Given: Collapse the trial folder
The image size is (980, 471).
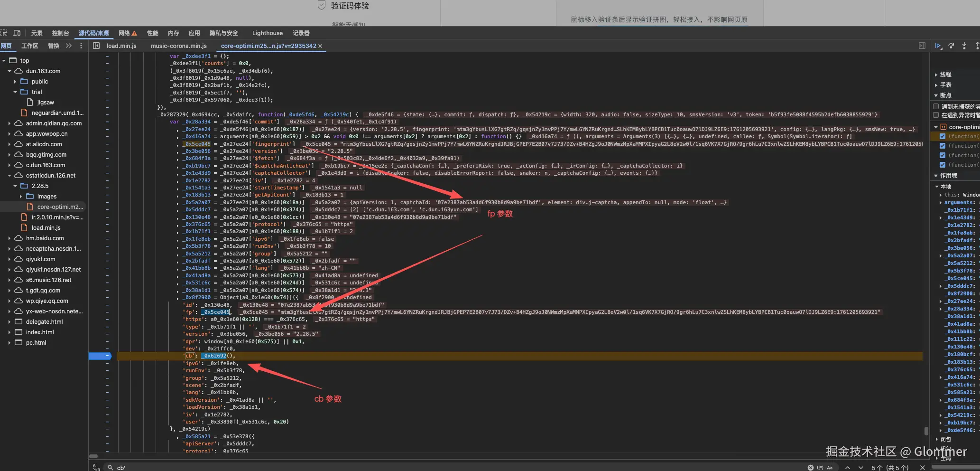Looking at the screenshot, I should (15, 92).
